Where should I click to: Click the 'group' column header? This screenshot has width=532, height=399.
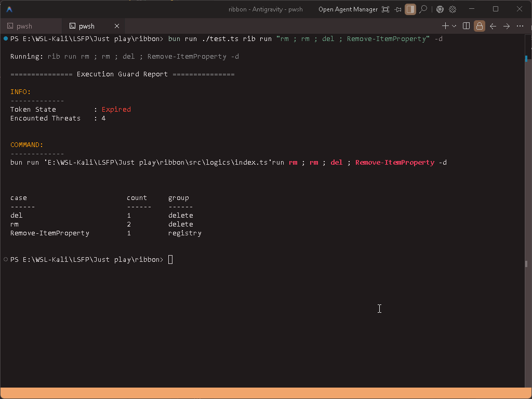(179, 198)
